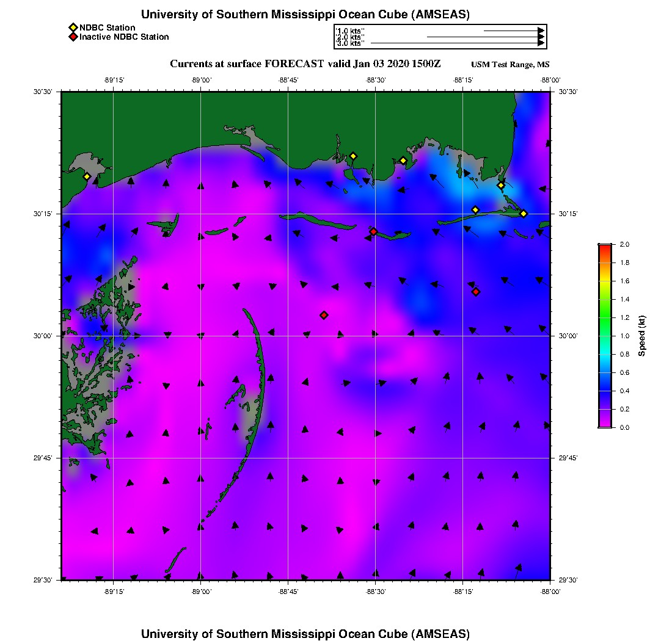
Task: Select the southernmost red inactive station marker
Action: (x=324, y=315)
